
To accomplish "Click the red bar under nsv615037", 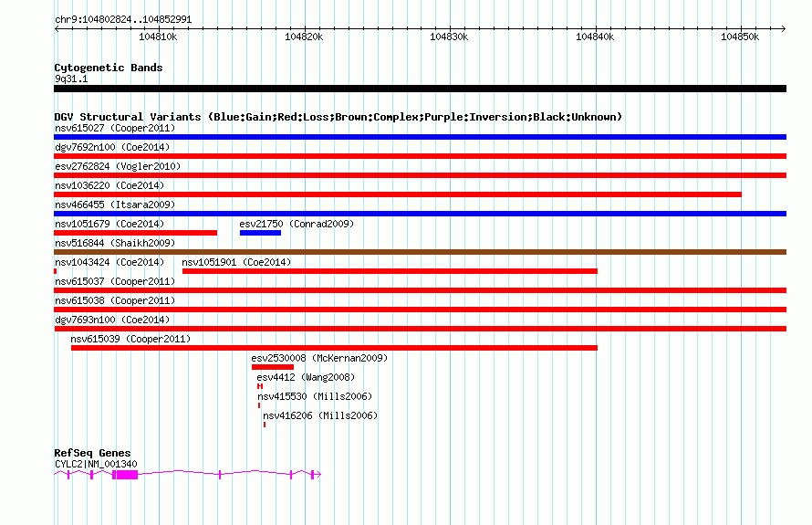I will (x=420, y=290).
